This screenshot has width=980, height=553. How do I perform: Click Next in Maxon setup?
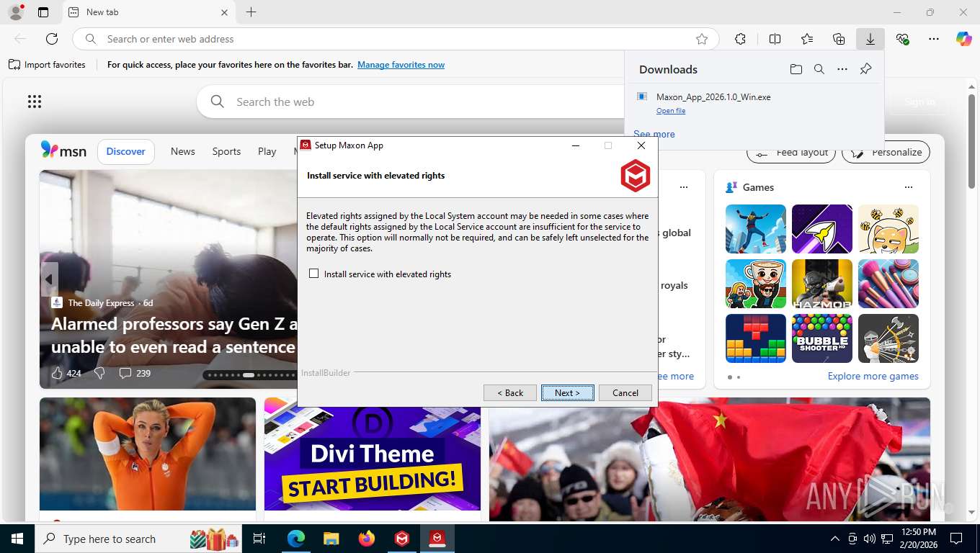[568, 392]
